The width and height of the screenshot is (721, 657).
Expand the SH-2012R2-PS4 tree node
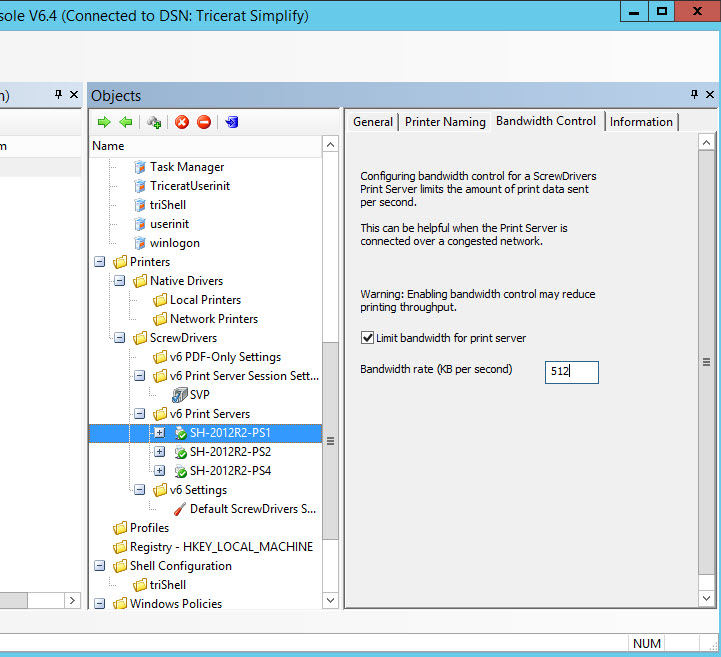(159, 471)
